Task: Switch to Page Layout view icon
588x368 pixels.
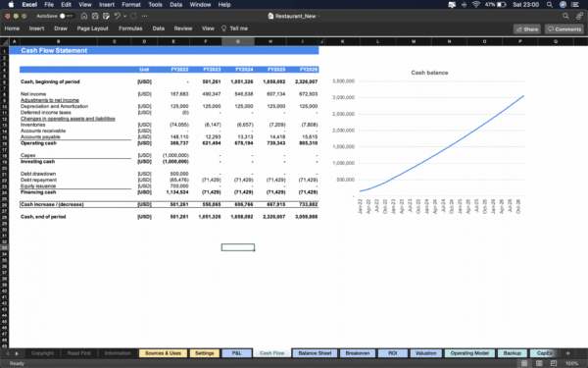Action: (x=539, y=363)
